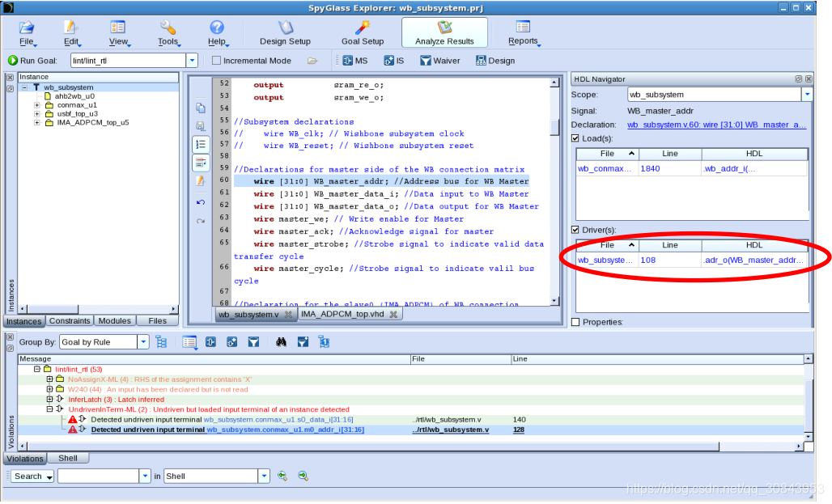Check the Properties checkbox
Screen dimensions: 832x504
point(575,322)
